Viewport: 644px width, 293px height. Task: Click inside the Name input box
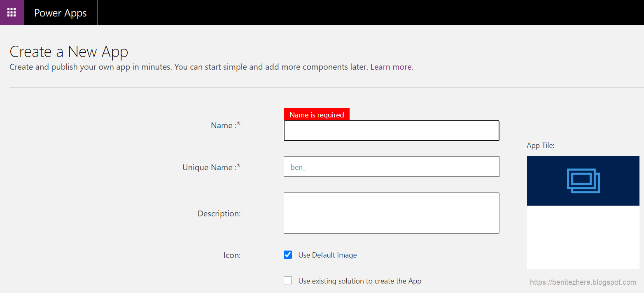tap(391, 131)
